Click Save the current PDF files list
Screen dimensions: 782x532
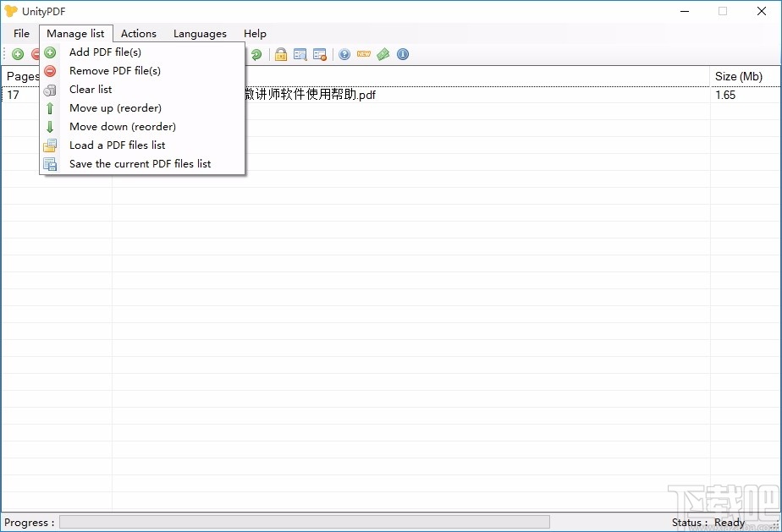click(140, 163)
